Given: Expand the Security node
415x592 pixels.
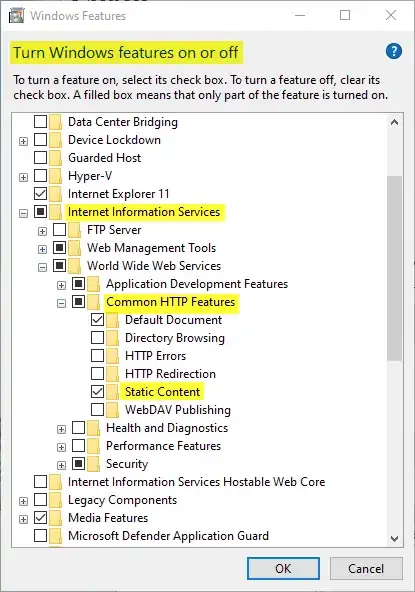Looking at the screenshot, I should [61, 466].
